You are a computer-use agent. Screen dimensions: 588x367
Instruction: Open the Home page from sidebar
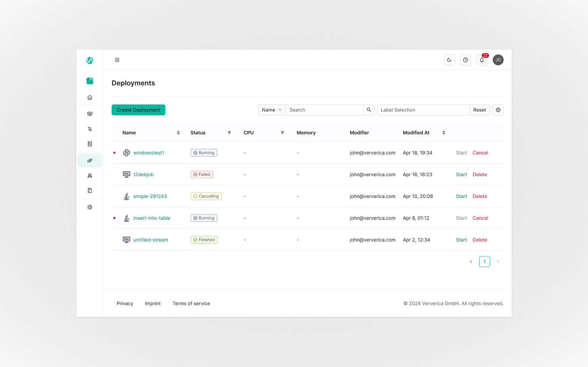90,98
